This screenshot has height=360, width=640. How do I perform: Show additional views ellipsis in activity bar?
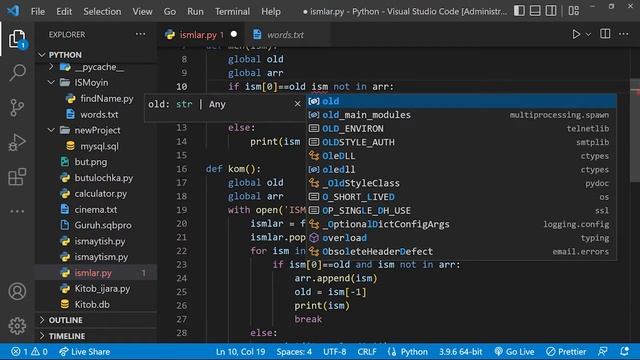17,211
